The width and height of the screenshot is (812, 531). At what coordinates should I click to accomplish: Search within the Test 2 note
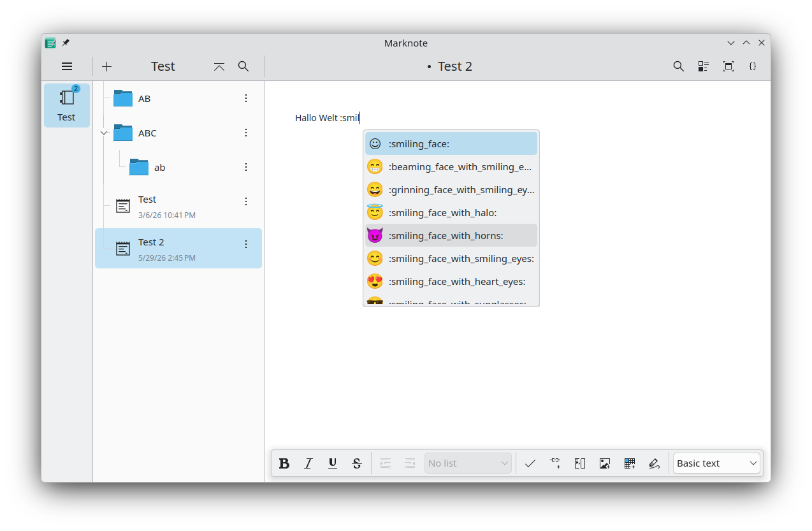point(679,66)
